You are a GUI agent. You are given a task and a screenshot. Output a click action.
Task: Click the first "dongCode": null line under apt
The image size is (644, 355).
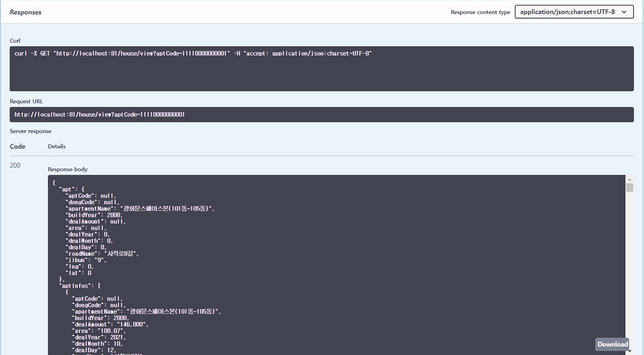click(93, 202)
